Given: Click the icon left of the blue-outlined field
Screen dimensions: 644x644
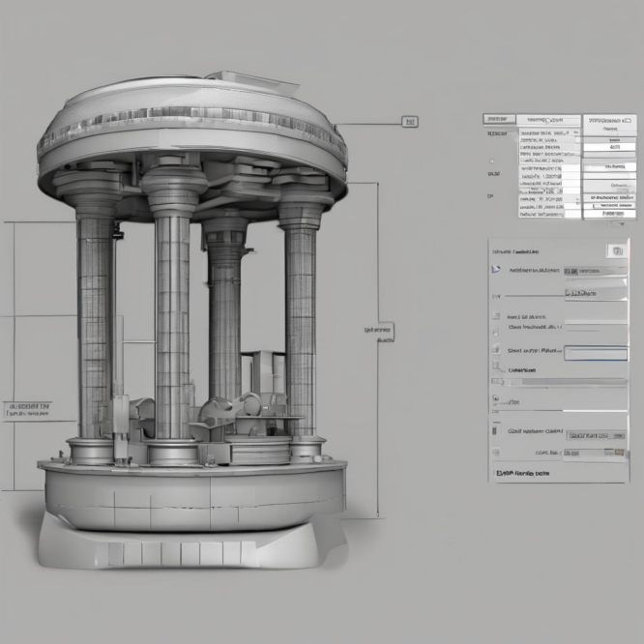Looking at the screenshot, I should [x=497, y=352].
